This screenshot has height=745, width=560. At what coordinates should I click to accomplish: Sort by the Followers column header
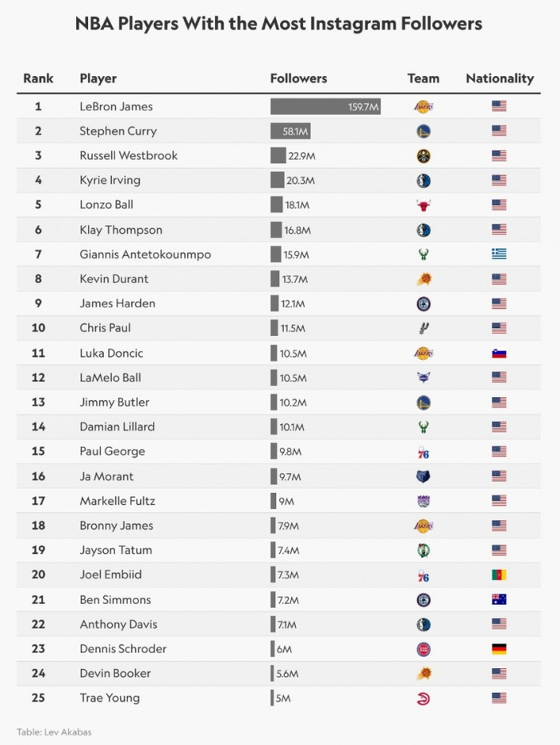298,78
